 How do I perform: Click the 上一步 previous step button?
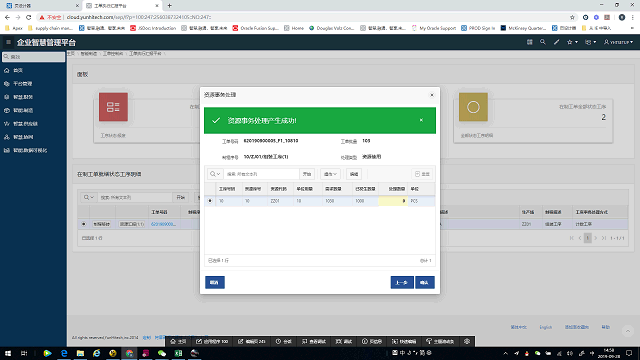(402, 282)
